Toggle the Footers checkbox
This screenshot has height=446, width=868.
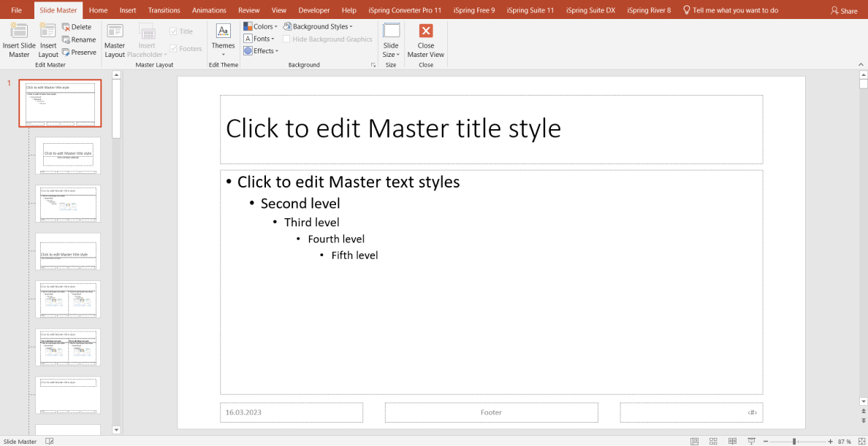click(x=174, y=47)
